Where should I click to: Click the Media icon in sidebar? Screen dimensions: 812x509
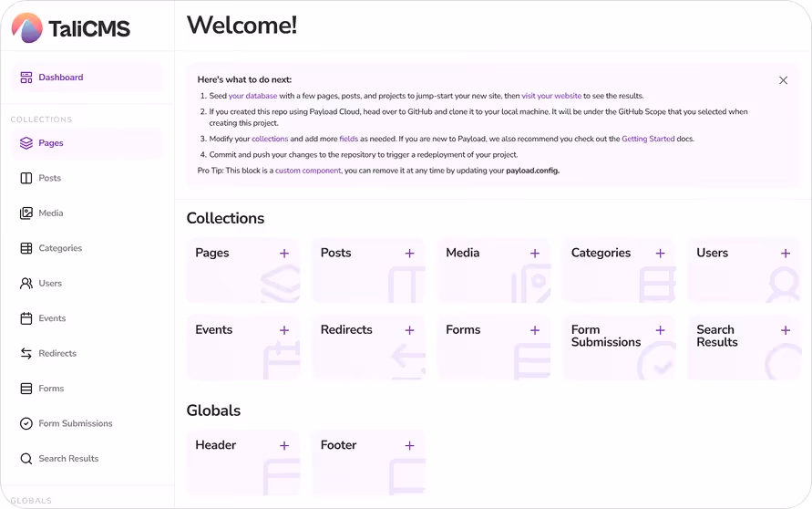click(26, 213)
